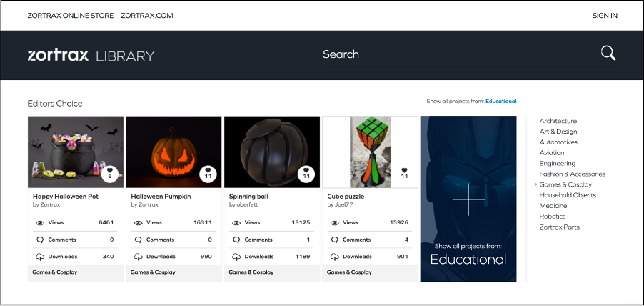Like the Happy Halloween Pot project
644x306 pixels.
110,174
